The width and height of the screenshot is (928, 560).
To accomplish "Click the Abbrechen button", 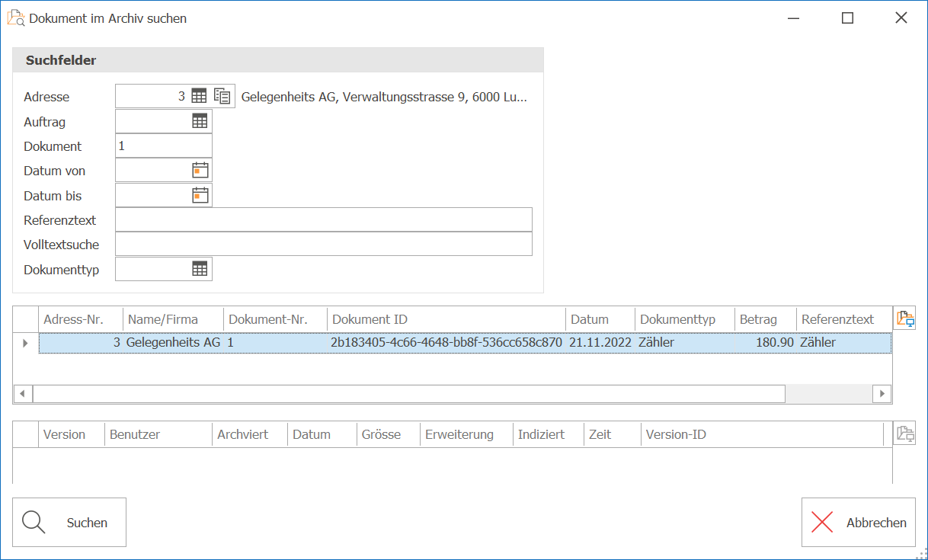I will coord(859,523).
